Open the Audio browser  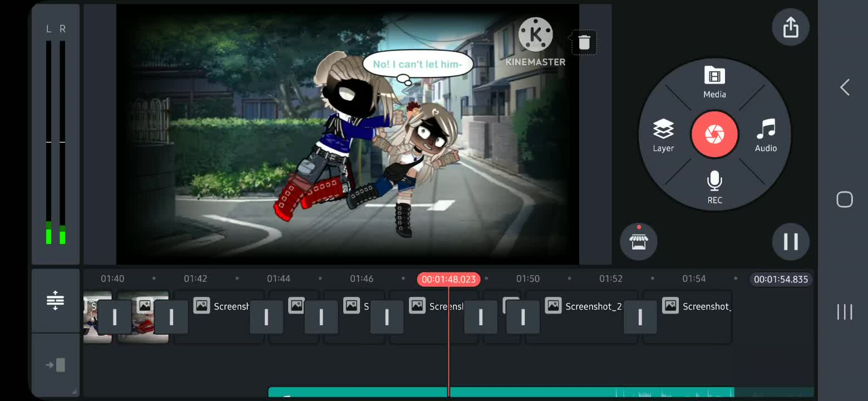click(766, 135)
